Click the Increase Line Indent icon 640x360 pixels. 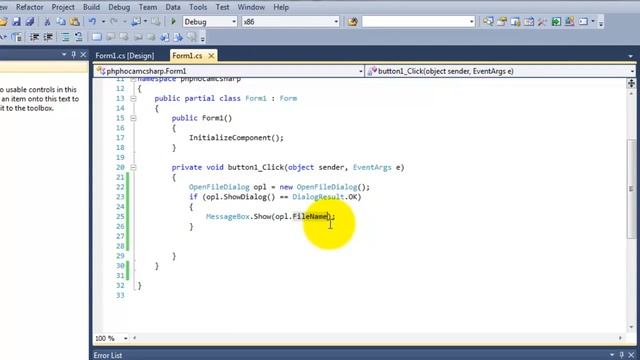click(x=48, y=37)
